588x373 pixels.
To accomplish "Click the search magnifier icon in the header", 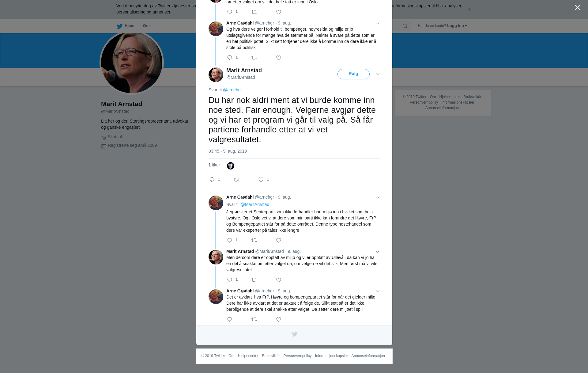I will [x=405, y=26].
